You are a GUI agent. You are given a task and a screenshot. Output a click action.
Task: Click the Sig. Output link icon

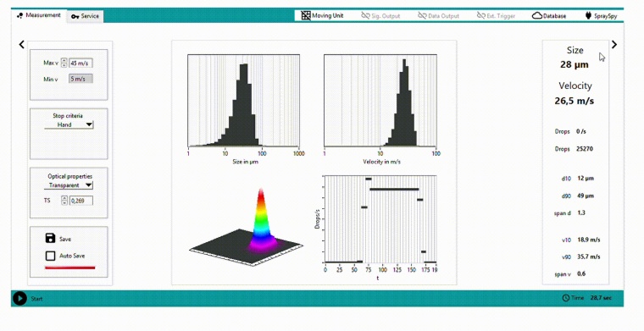(365, 15)
